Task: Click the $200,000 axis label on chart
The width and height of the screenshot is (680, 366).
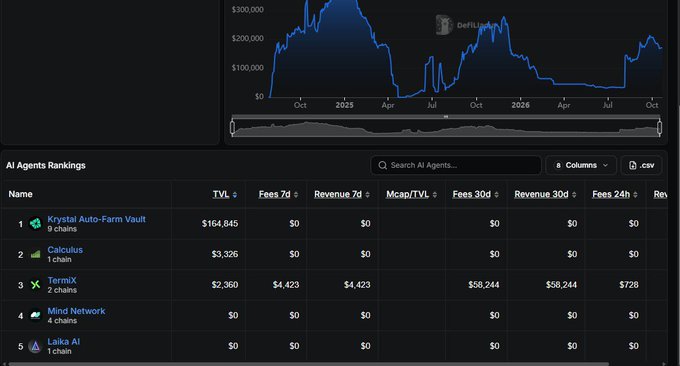Action: tap(248, 39)
